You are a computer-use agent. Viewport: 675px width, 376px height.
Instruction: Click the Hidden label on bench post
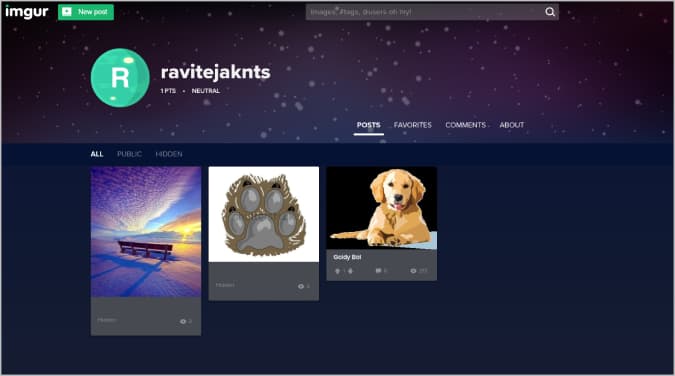click(107, 320)
